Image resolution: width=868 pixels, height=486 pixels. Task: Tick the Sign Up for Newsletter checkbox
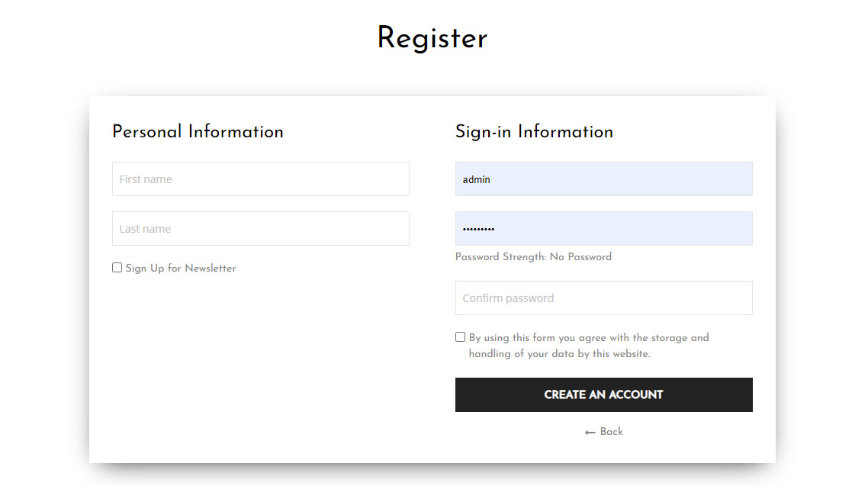click(x=117, y=268)
